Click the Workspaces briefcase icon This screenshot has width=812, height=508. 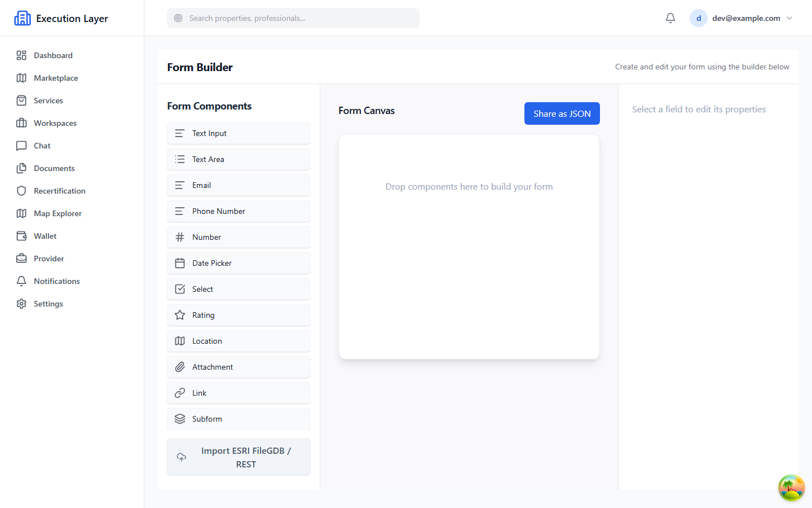click(21, 123)
